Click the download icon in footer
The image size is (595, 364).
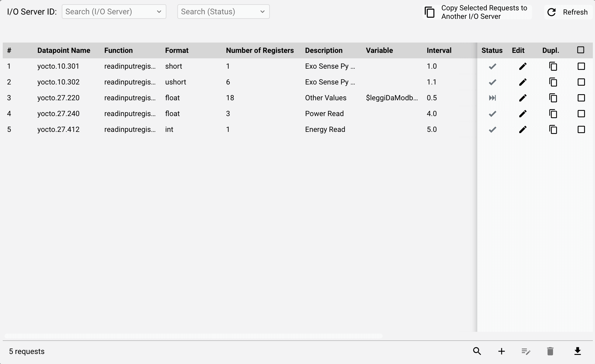(578, 351)
